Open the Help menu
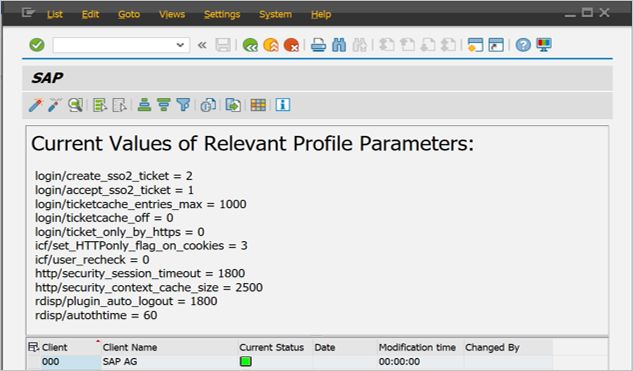Image resolution: width=633 pixels, height=371 pixels. [x=321, y=14]
